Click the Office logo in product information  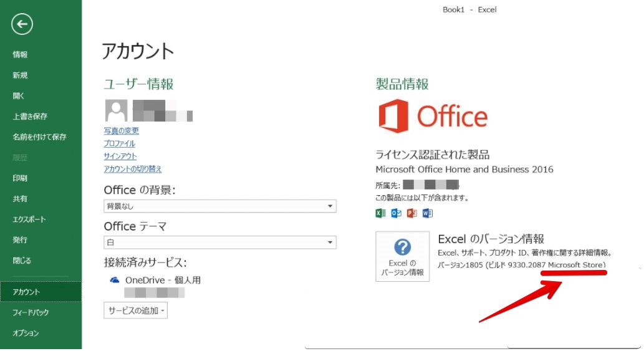[x=433, y=116]
